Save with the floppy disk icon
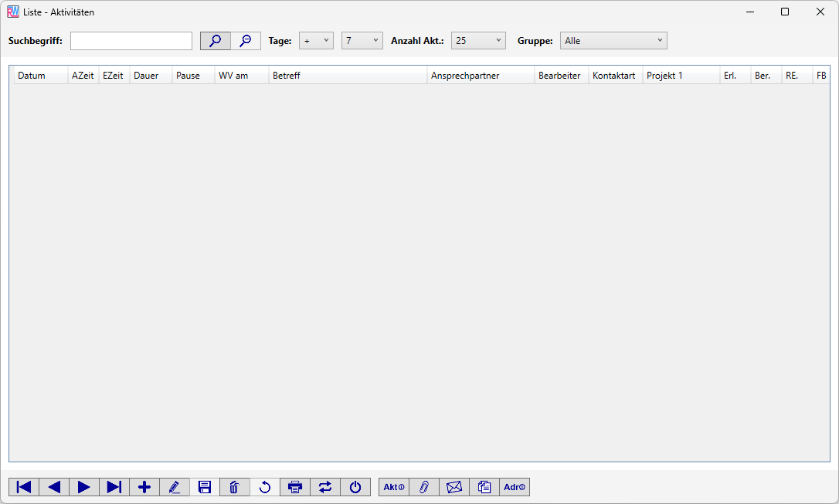The height and width of the screenshot is (504, 839). pos(205,487)
